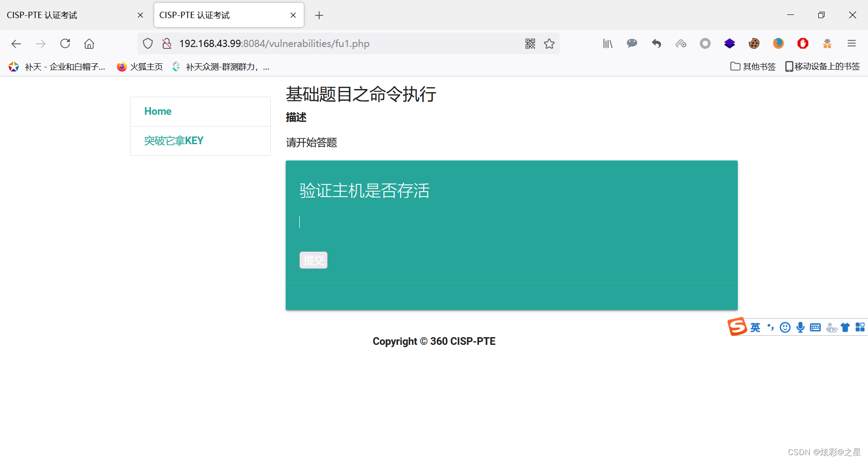Close the first CISP-PTE tab

tap(140, 15)
